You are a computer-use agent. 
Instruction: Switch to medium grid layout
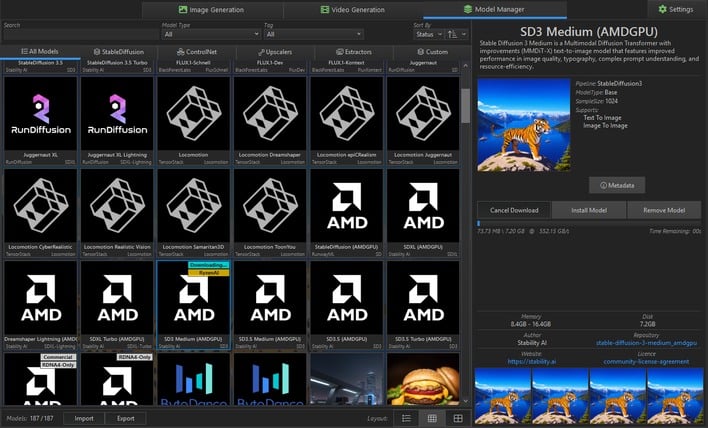pos(432,419)
